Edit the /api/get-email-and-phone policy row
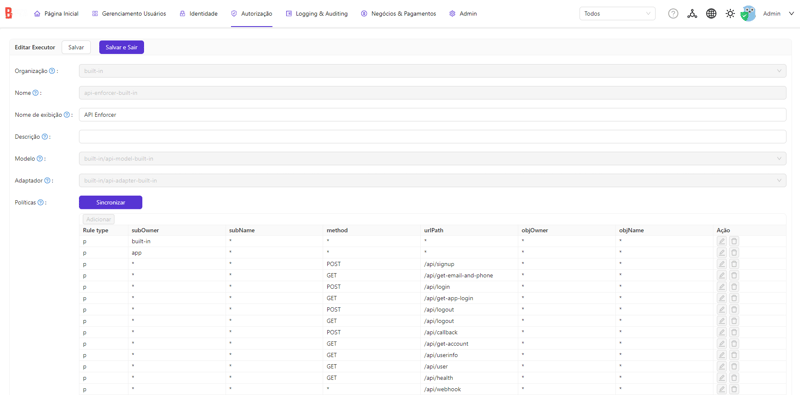Viewport: 800px width, 395px height. pyautogui.click(x=721, y=276)
